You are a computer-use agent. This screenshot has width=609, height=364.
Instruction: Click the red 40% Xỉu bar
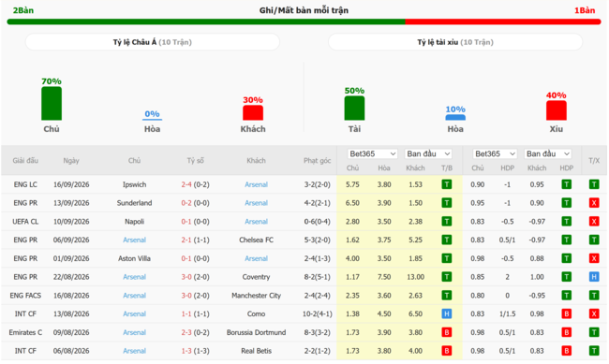(557, 110)
